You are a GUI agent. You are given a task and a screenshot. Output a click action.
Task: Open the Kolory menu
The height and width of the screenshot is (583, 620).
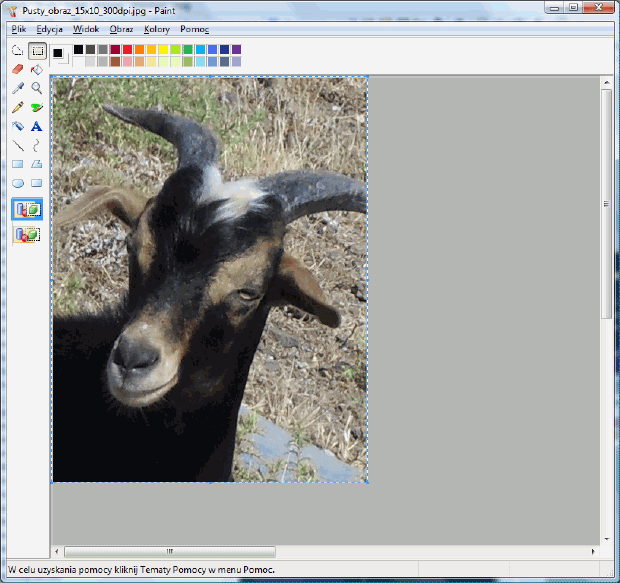(157, 29)
